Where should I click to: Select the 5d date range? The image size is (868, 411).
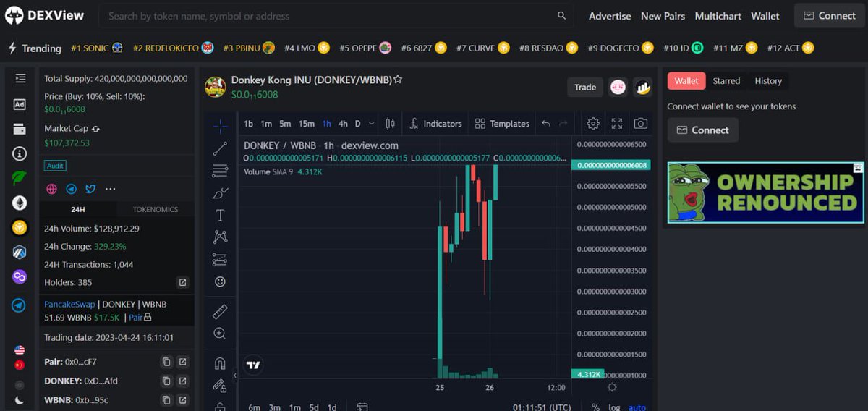314,407
